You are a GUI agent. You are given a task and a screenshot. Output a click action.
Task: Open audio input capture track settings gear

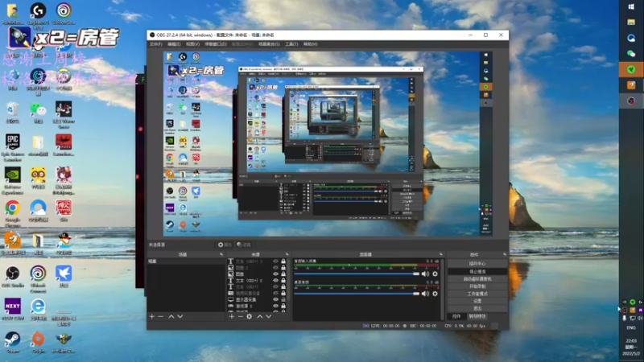click(x=435, y=274)
